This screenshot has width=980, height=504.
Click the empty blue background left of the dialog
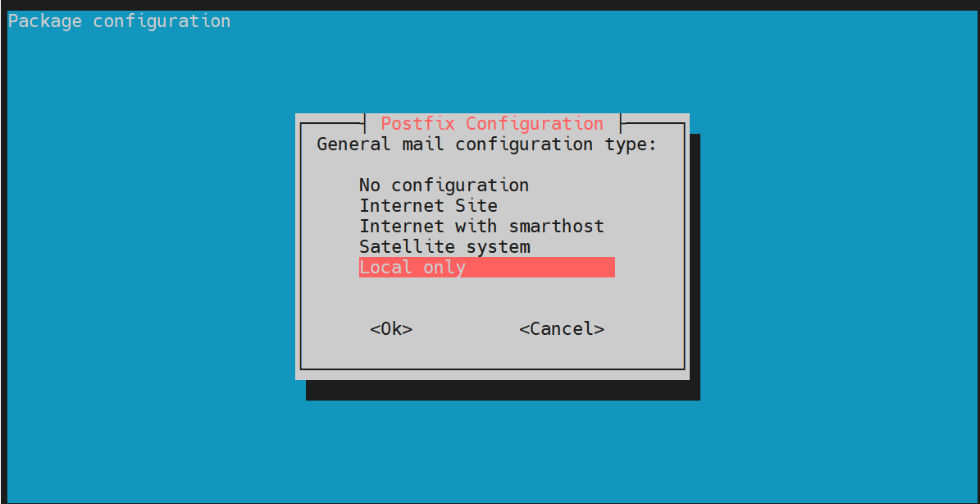tap(150, 250)
